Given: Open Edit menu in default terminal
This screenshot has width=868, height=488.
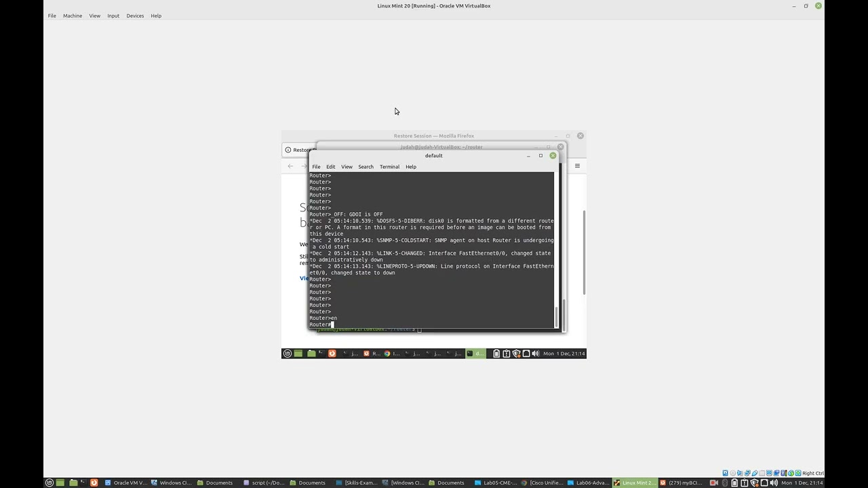Looking at the screenshot, I should pyautogui.click(x=330, y=167).
